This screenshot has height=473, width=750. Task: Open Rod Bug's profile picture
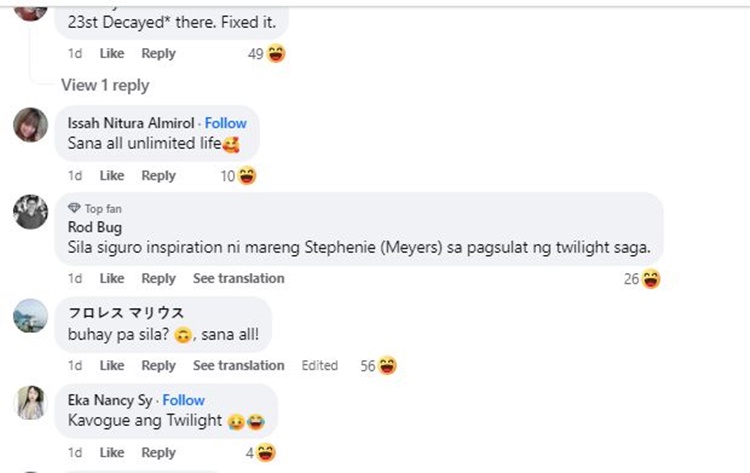31,212
